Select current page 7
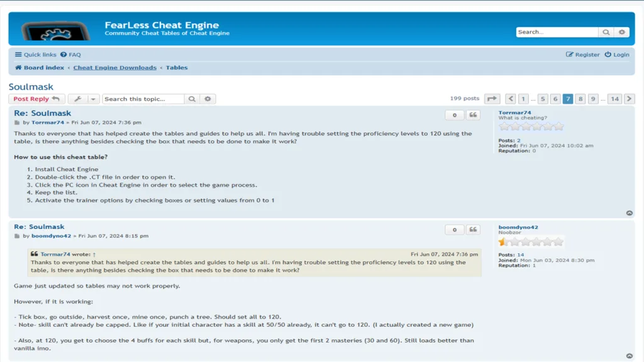The height and width of the screenshot is (362, 644). (568, 99)
